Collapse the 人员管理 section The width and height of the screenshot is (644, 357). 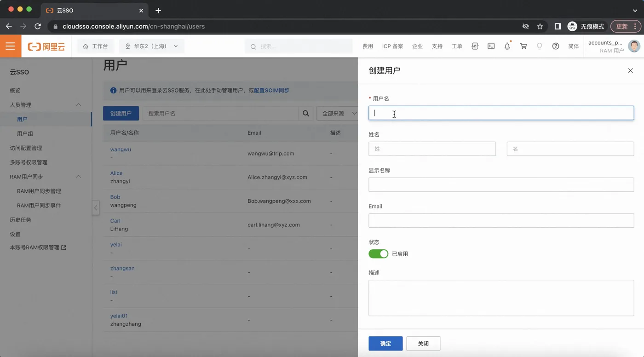click(x=79, y=105)
